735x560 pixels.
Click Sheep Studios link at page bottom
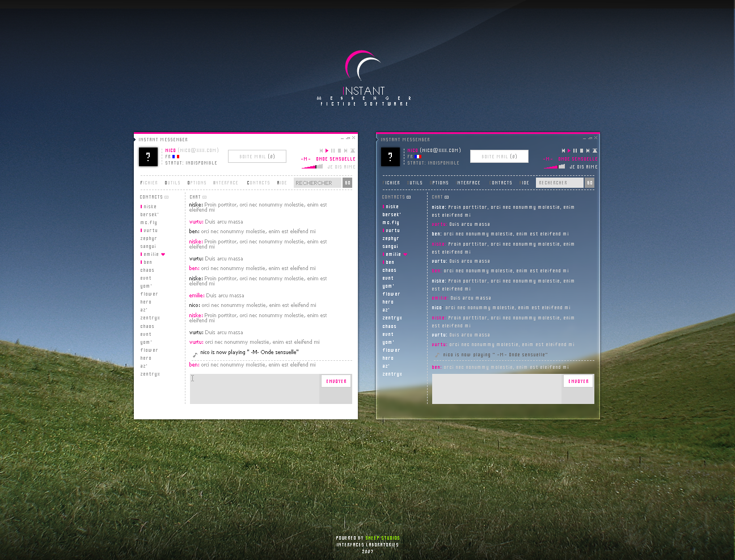tap(382, 538)
